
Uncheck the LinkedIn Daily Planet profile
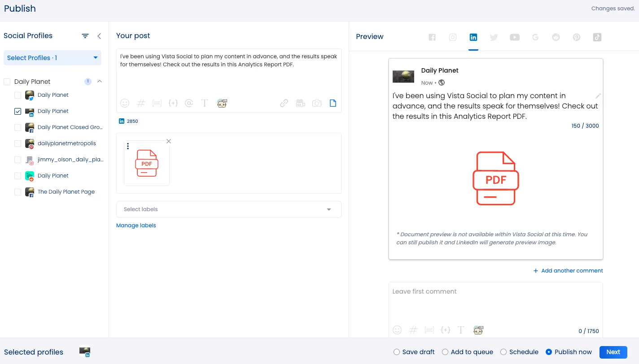tap(18, 111)
